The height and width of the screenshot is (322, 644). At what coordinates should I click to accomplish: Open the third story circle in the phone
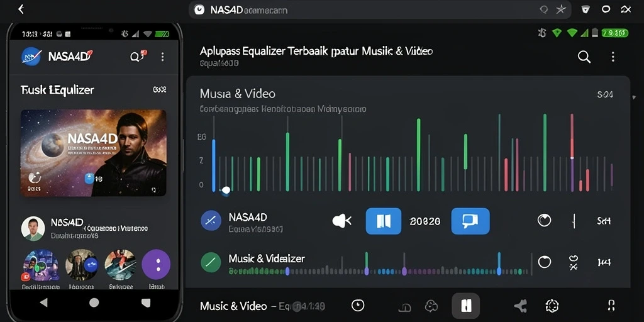pos(120,265)
